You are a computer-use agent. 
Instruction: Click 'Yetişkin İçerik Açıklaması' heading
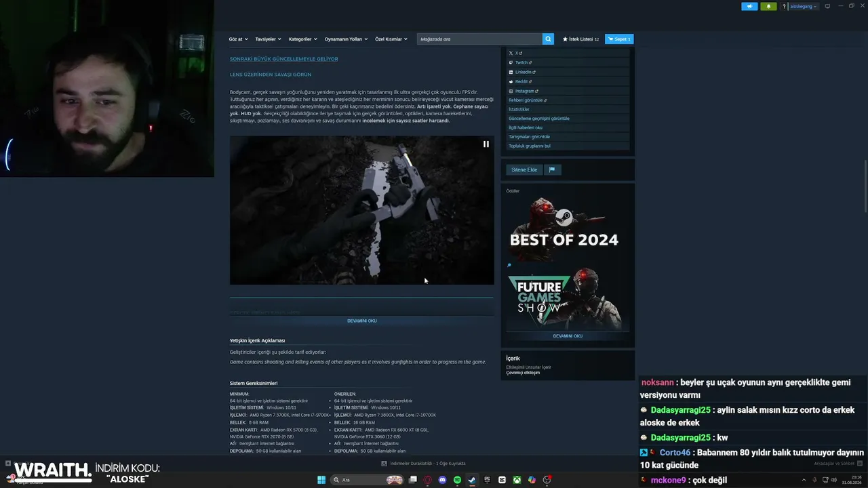pyautogui.click(x=257, y=340)
